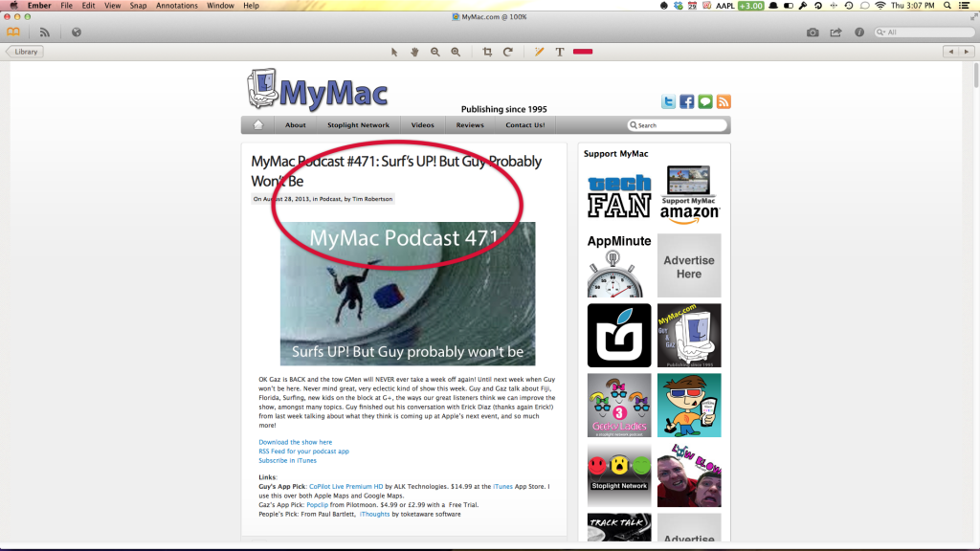Open the RSS subscriptions icon in toolbar
Image resolution: width=980 pixels, height=551 pixels.
[x=44, y=32]
